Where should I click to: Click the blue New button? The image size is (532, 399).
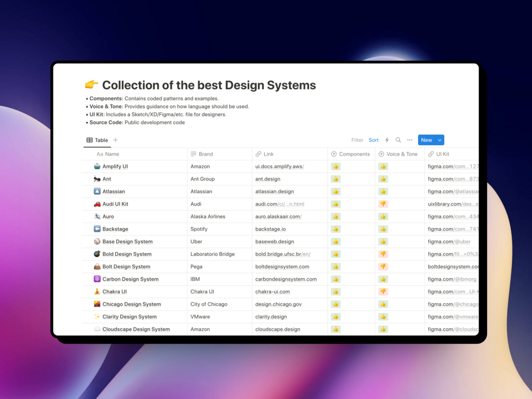427,140
